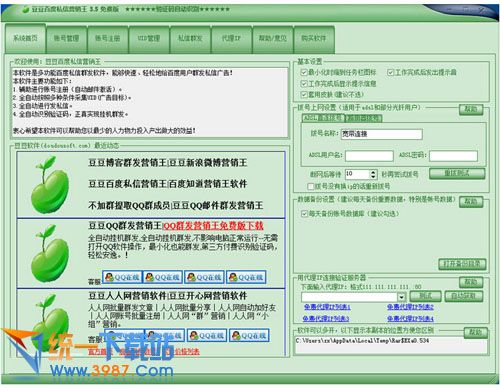
Task: Toggle 工作完成后发出提示音 checkbox
Action: (391, 72)
